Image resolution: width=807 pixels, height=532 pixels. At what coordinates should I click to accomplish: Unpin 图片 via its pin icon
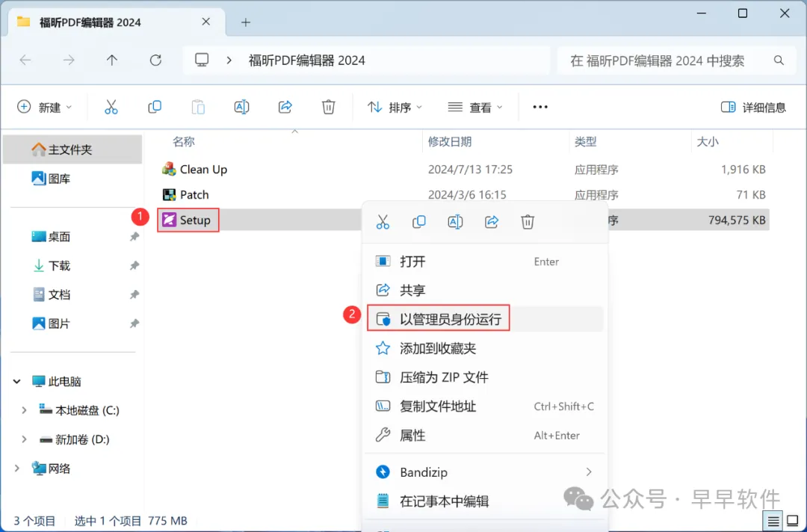[134, 324]
